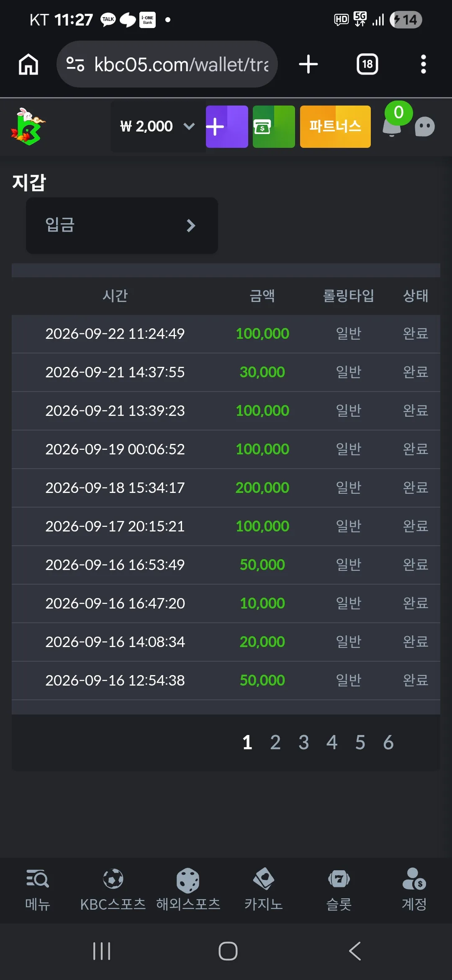The height and width of the screenshot is (980, 452).
Task: Expand the 입금 transaction type selector
Action: 122,225
